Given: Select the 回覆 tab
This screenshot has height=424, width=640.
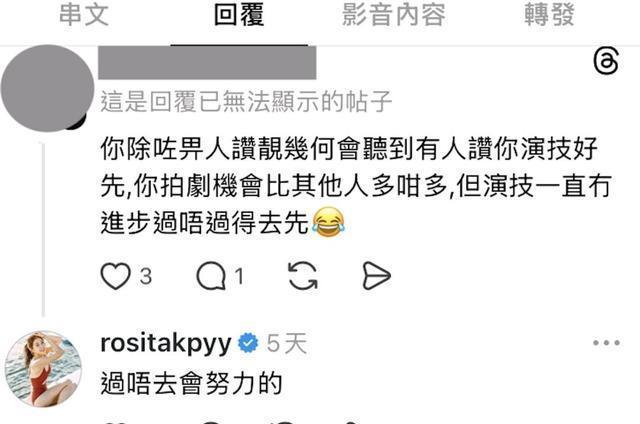Looking at the screenshot, I should click(239, 15).
